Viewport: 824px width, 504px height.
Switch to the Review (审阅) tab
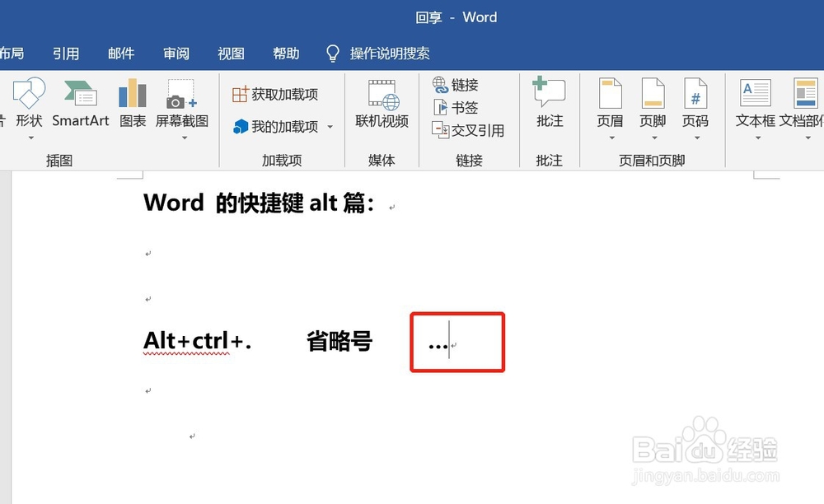[176, 53]
